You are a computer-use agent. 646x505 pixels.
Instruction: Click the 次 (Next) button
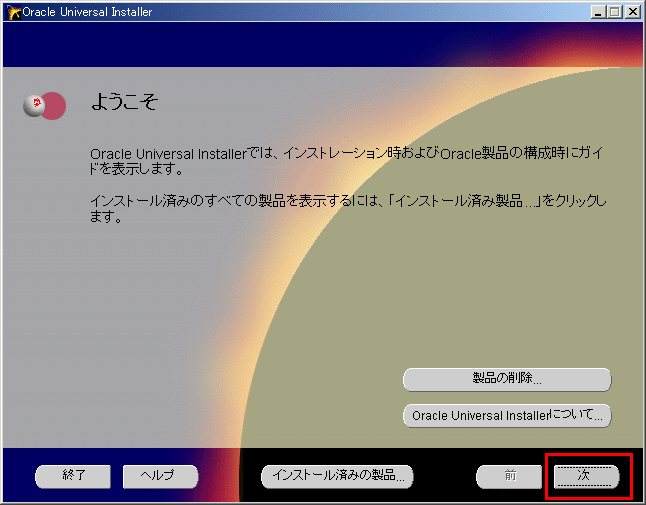(x=586, y=476)
